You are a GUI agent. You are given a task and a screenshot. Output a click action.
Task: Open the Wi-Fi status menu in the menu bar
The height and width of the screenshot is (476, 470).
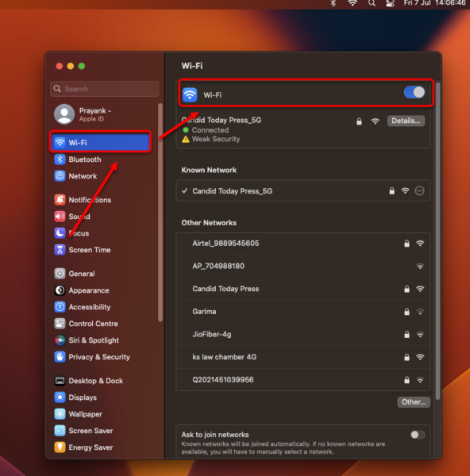(x=352, y=3)
